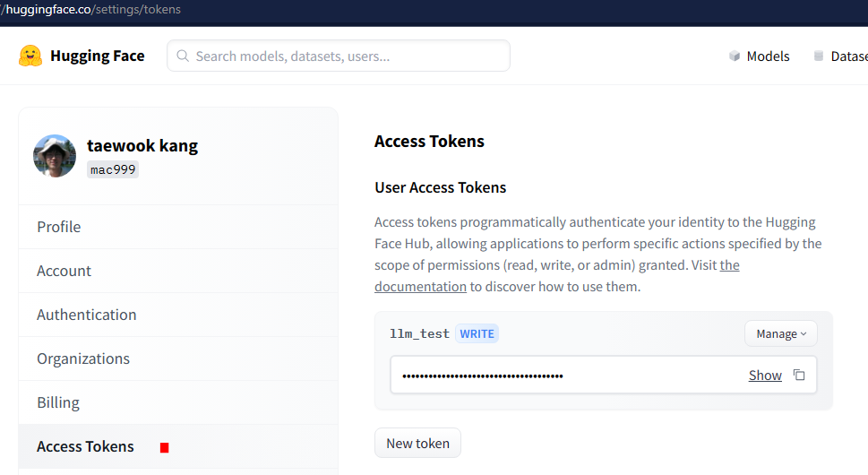Image resolution: width=868 pixels, height=475 pixels.
Task: Copy the llm_test token with copy icon
Action: click(x=799, y=375)
